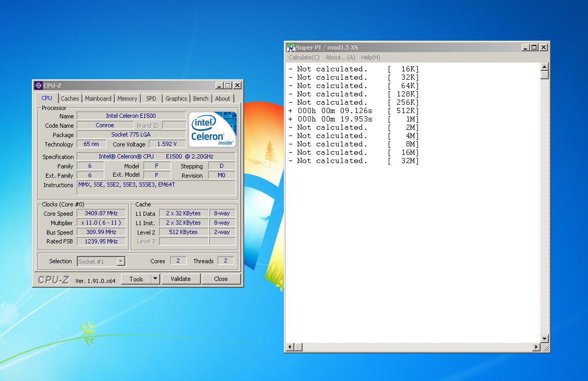Image resolution: width=588 pixels, height=381 pixels.
Task: Click Super PI horizontal scrollbar right arrow
Action: tap(536, 347)
